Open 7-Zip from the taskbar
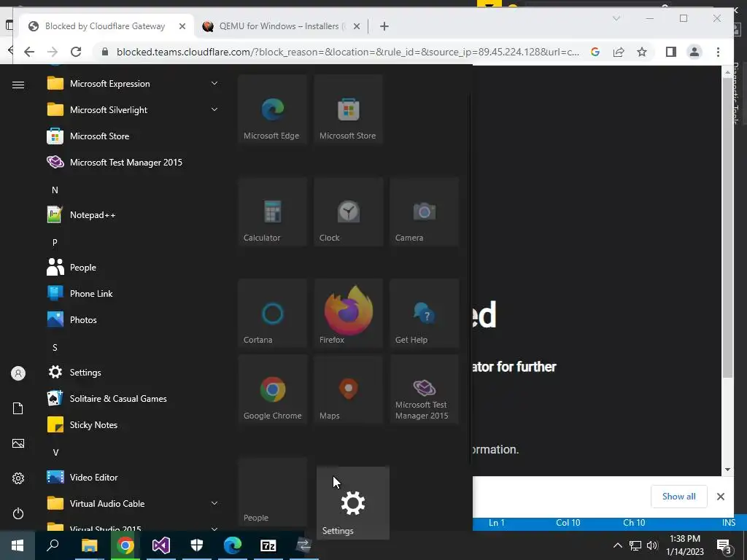Screen dimensions: 747x560 [268, 545]
